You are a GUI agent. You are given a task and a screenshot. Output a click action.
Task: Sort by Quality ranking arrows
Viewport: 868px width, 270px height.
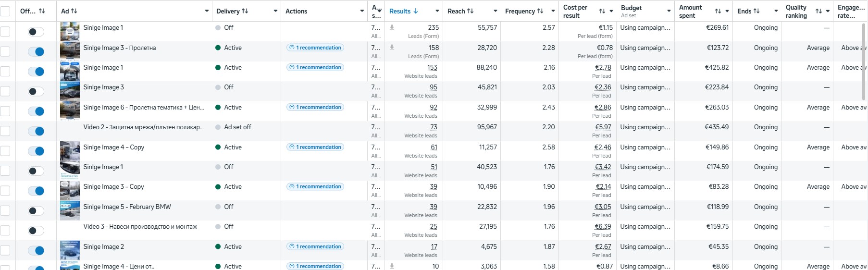tap(818, 11)
